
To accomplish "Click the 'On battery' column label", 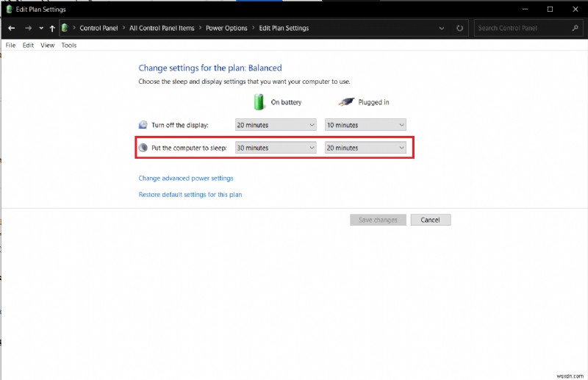I will [286, 102].
